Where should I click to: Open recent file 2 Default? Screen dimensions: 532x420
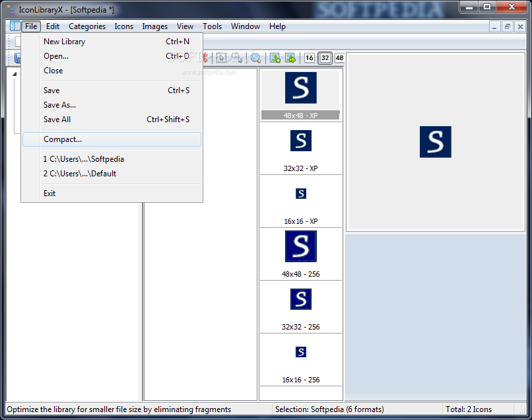(x=112, y=174)
